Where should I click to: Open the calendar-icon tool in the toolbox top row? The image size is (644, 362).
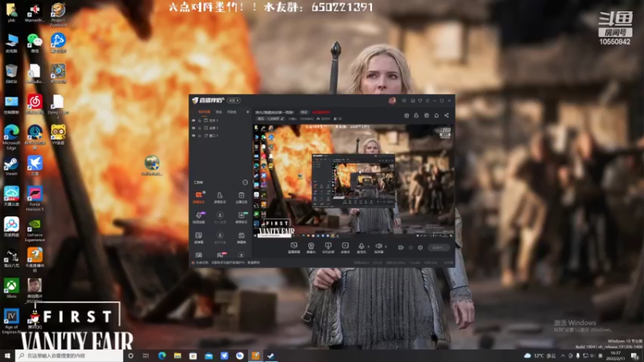241,197
